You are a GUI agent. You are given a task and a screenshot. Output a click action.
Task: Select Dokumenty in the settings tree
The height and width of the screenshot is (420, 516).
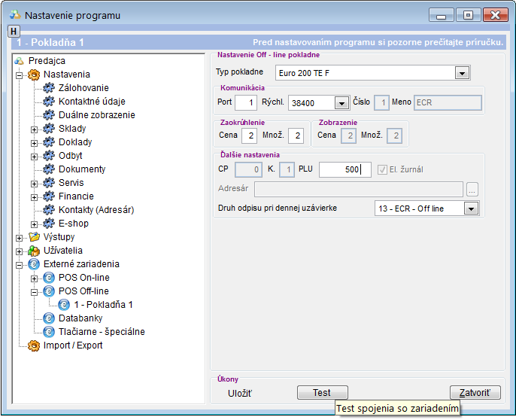tap(82, 169)
